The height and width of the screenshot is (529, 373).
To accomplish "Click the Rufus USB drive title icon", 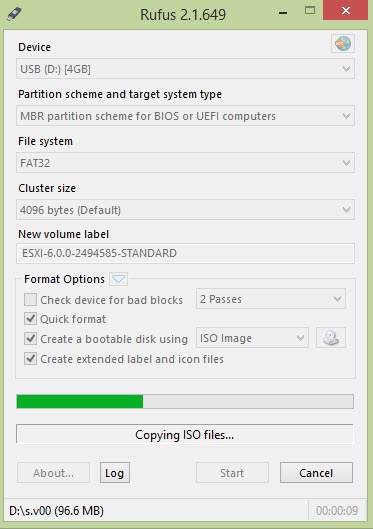I will [14, 14].
